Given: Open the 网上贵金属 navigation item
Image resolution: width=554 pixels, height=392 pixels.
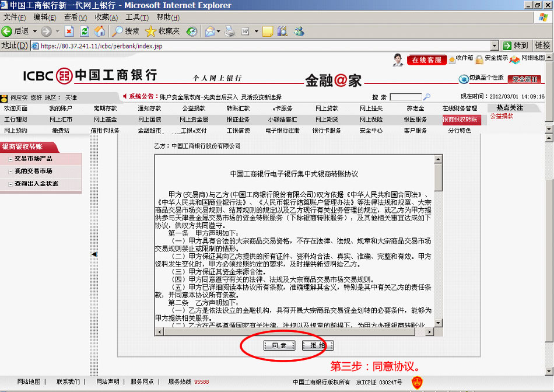Looking at the screenshot, I should 194,120.
